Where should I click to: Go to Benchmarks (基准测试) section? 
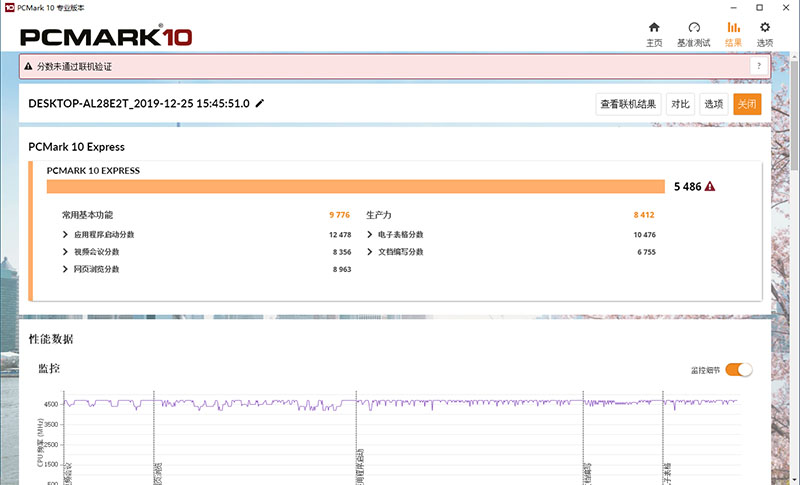pyautogui.click(x=693, y=34)
